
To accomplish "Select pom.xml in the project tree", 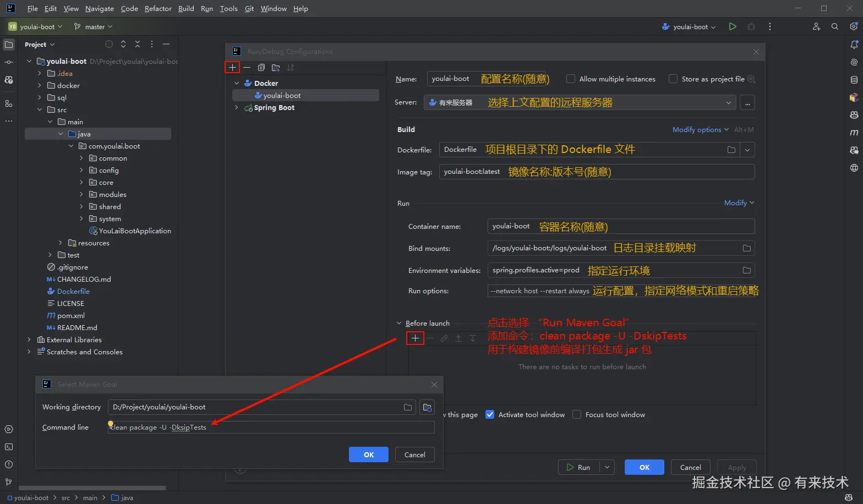I will [x=70, y=316].
